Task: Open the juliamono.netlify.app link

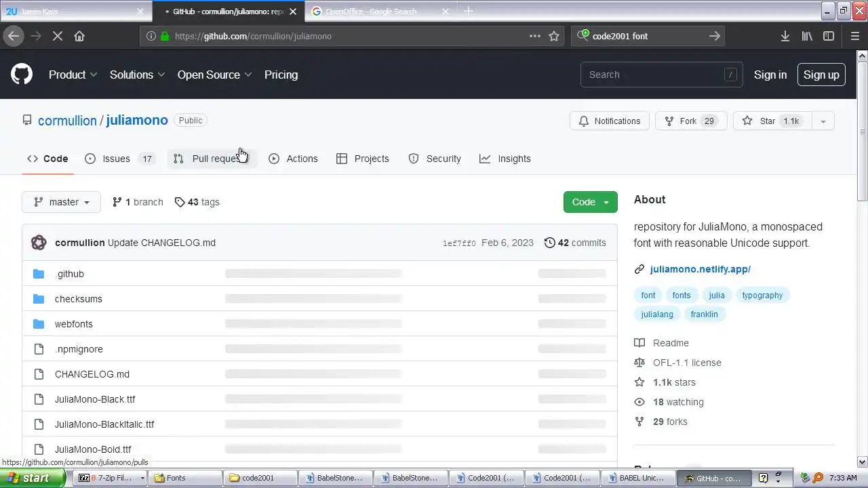Action: pyautogui.click(x=701, y=269)
